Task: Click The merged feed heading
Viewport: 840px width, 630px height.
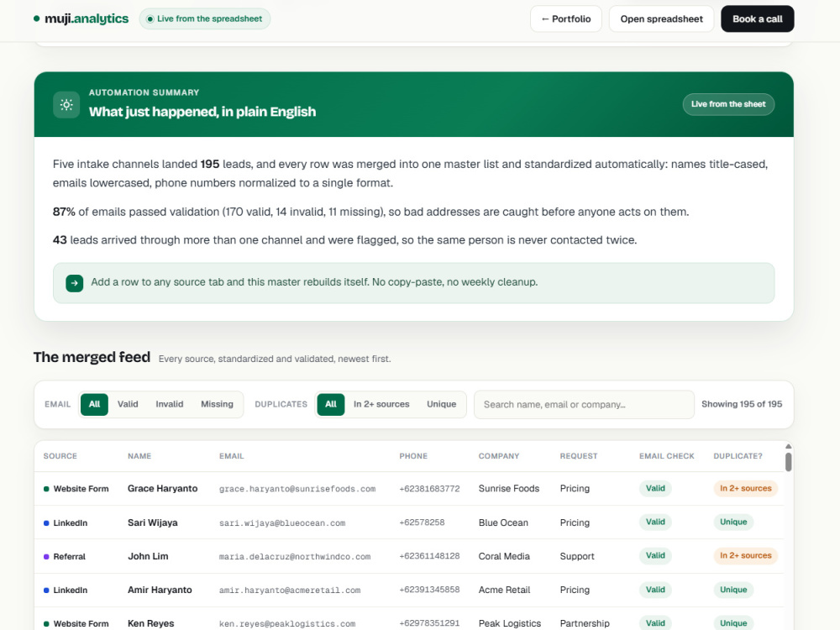Action: pyautogui.click(x=92, y=357)
